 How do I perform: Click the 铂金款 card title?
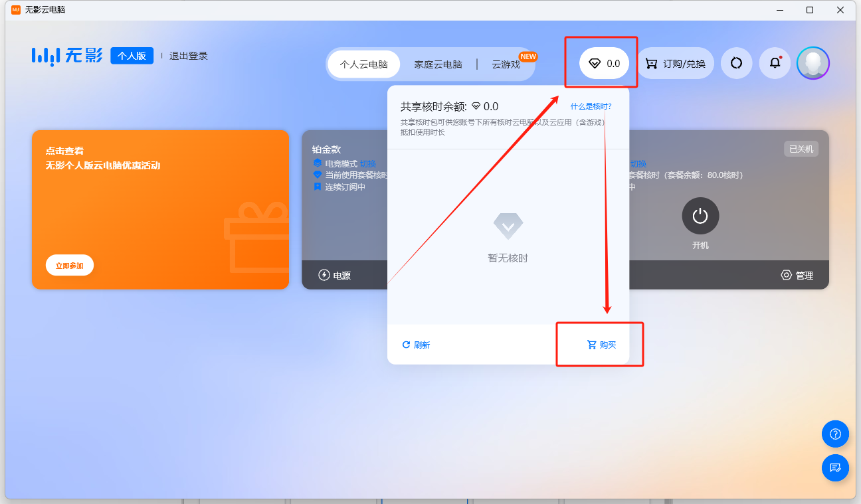click(x=326, y=149)
